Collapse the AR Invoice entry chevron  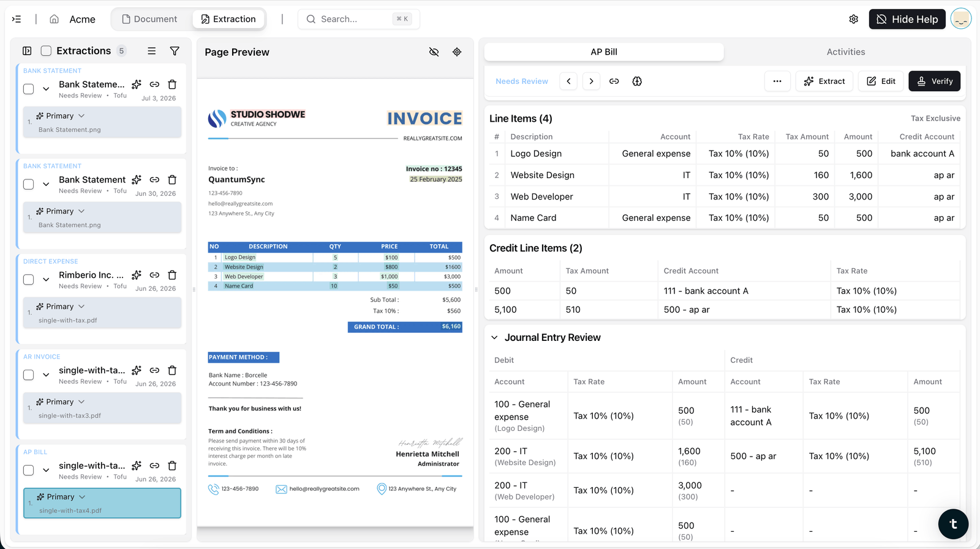click(46, 375)
